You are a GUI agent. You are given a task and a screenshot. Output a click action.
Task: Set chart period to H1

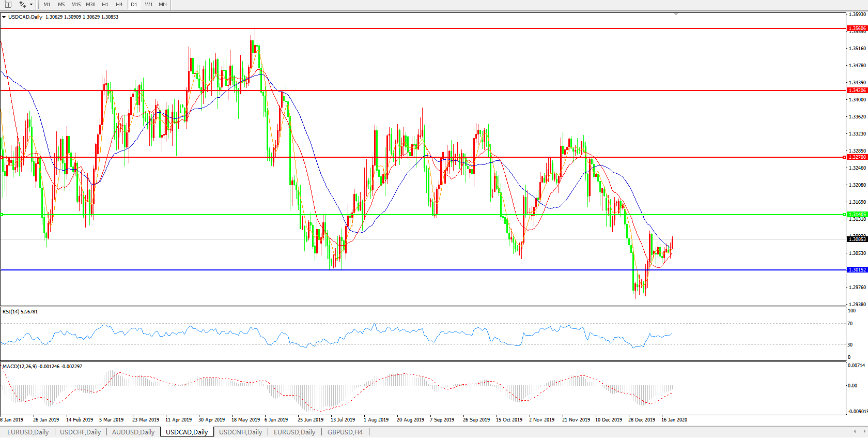(x=105, y=4)
